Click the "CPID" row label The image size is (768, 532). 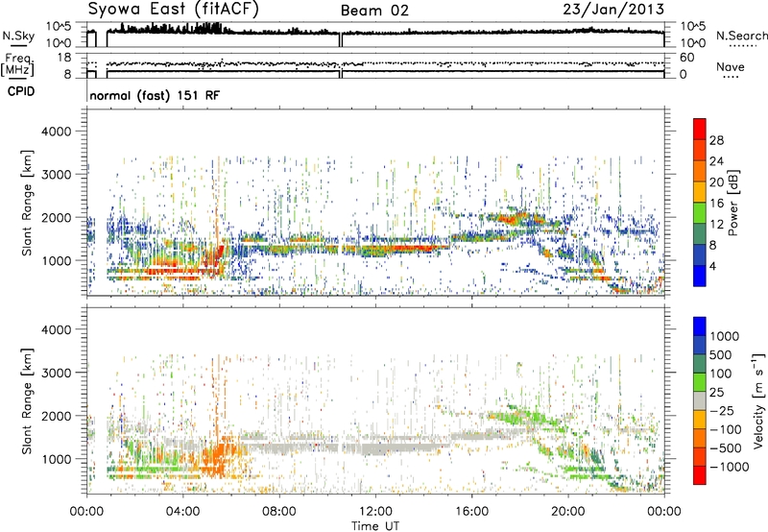pyautogui.click(x=21, y=91)
